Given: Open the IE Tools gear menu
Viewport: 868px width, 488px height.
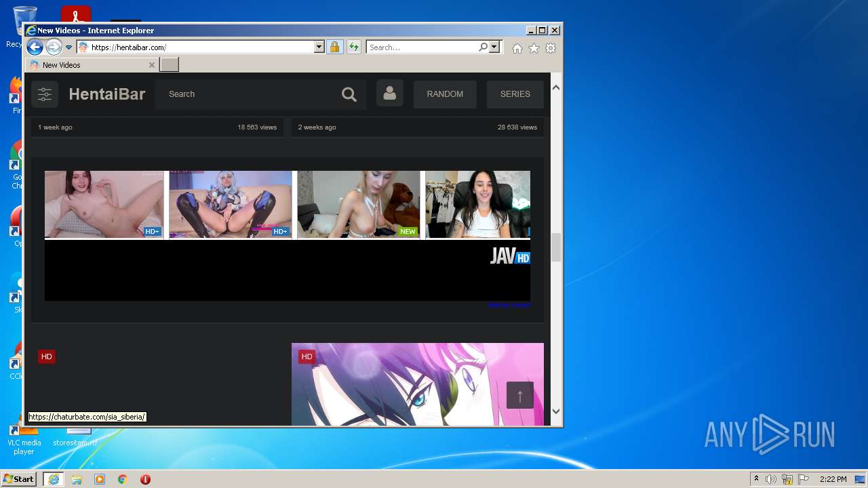Looking at the screenshot, I should tap(551, 48).
